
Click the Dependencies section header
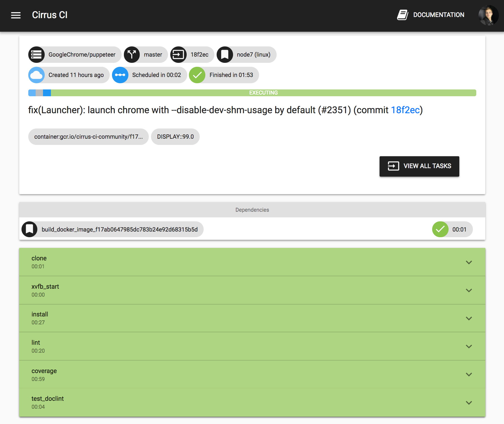coord(252,210)
